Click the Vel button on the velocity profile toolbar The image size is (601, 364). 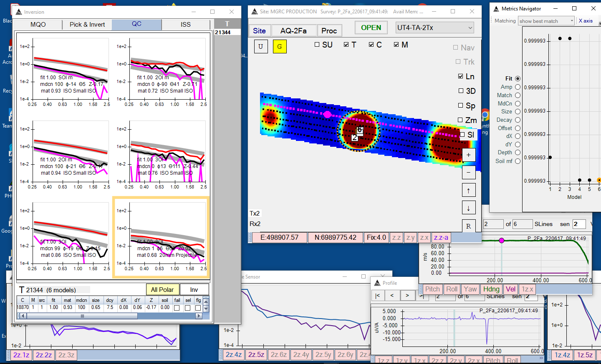[x=510, y=289]
